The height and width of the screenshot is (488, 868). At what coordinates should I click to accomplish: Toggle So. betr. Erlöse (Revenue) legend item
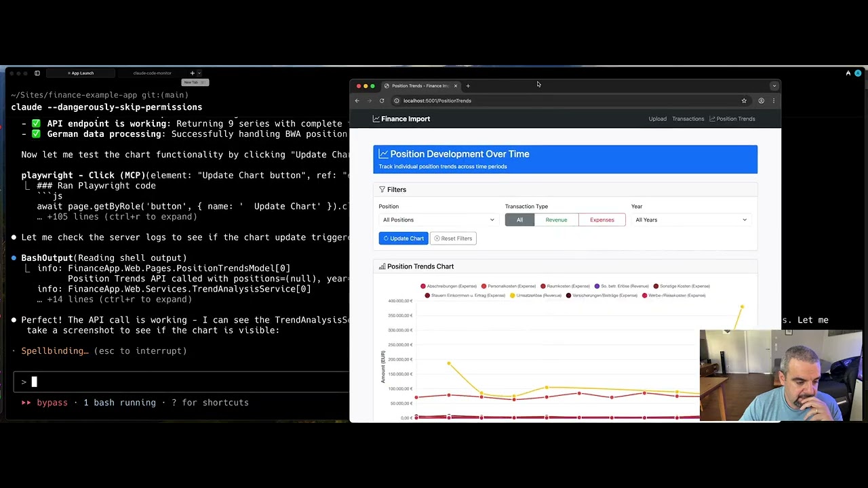coord(621,286)
